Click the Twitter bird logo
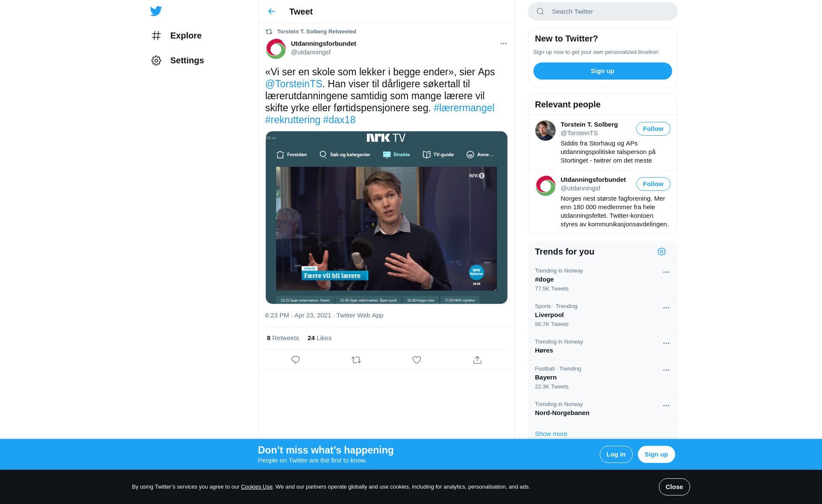The height and width of the screenshot is (504, 822). (x=156, y=11)
